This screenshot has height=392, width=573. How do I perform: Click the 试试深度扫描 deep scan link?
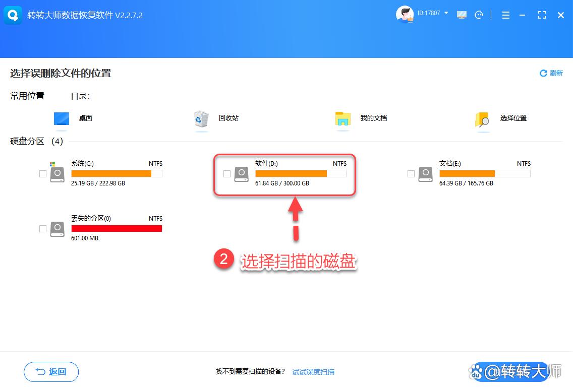[313, 372]
